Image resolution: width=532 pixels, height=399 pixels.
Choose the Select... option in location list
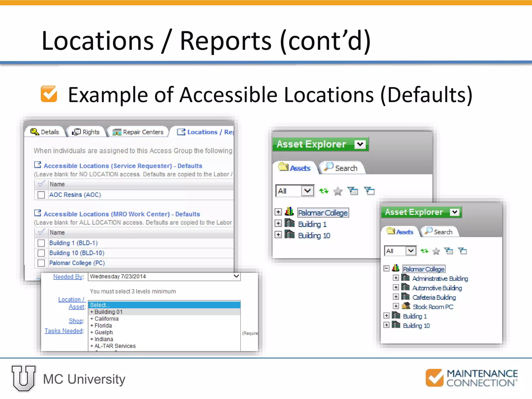tap(164, 305)
